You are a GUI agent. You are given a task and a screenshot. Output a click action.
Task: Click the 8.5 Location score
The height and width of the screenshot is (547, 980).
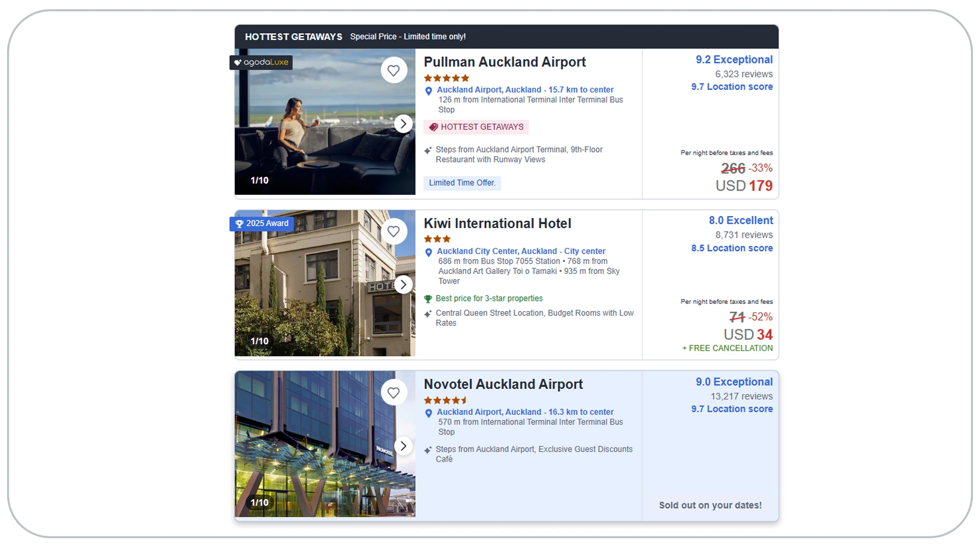click(x=732, y=248)
